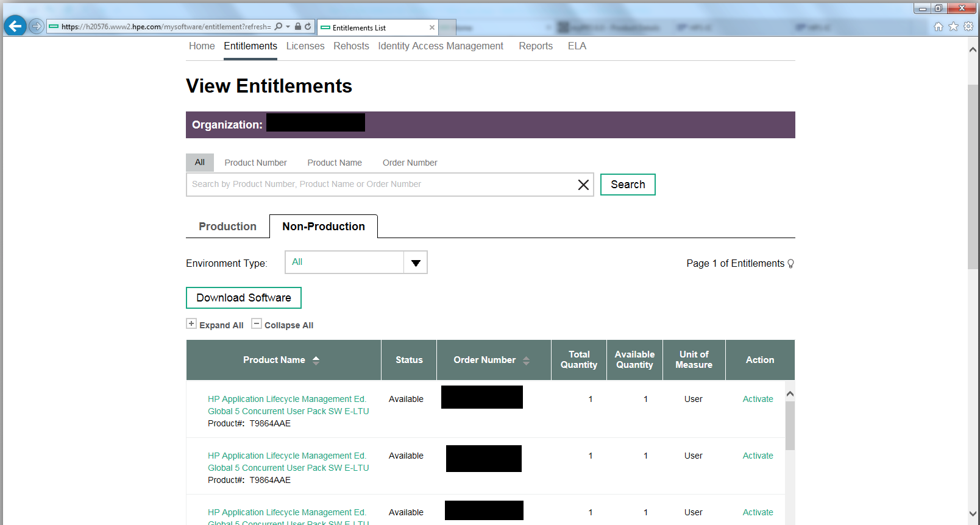Open the browser Home icon
The width and height of the screenshot is (980, 525).
(x=939, y=26)
